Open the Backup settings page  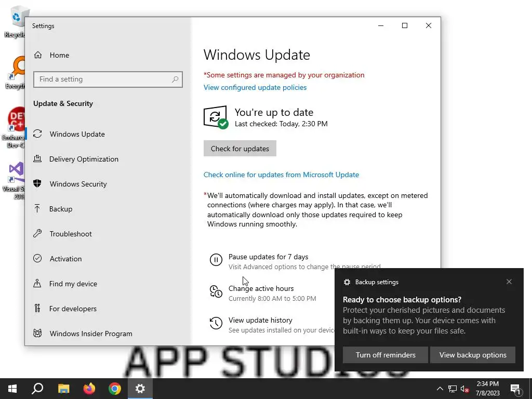click(x=108, y=209)
